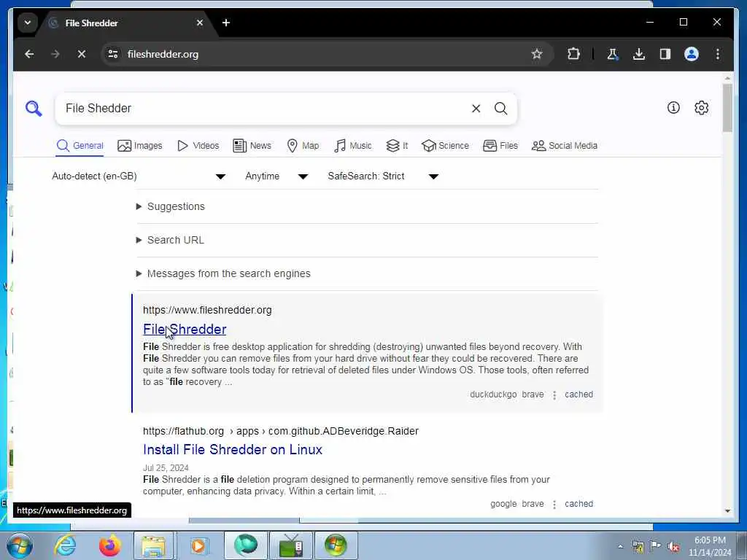
Task: Open Action Center flag tray icon
Action: pos(656,546)
